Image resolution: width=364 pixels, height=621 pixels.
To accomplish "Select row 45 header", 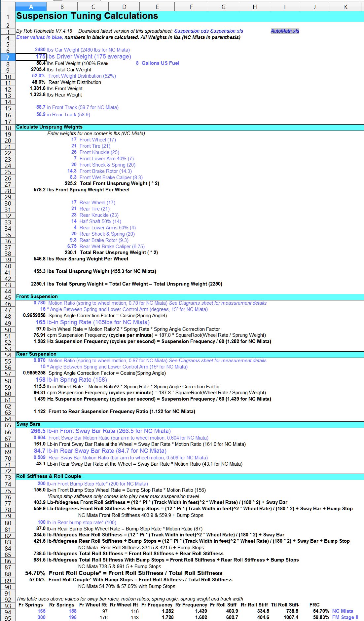I will [x=8, y=297].
